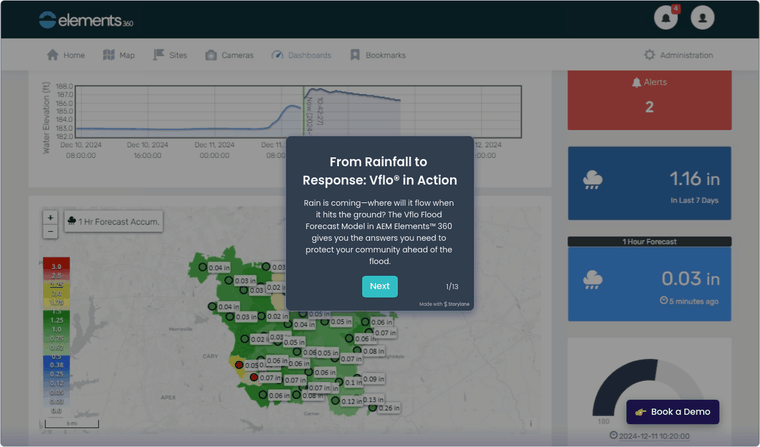Click the Home house icon
Image resolution: width=760 pixels, height=447 pixels.
[52, 55]
